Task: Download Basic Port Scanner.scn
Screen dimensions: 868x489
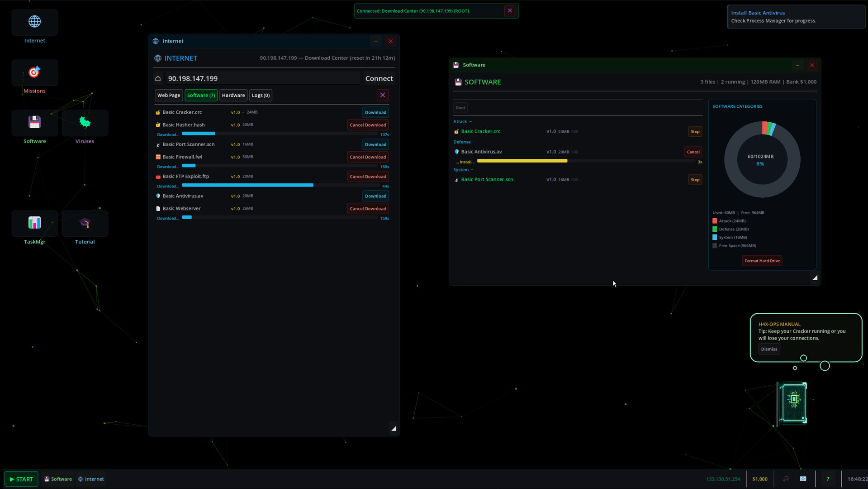Action: 375,145
